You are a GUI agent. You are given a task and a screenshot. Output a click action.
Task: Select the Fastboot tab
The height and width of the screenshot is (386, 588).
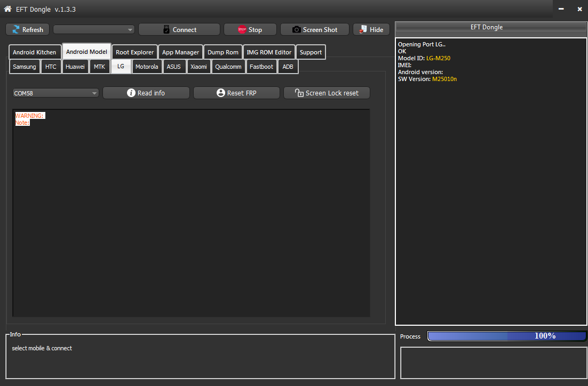click(261, 67)
